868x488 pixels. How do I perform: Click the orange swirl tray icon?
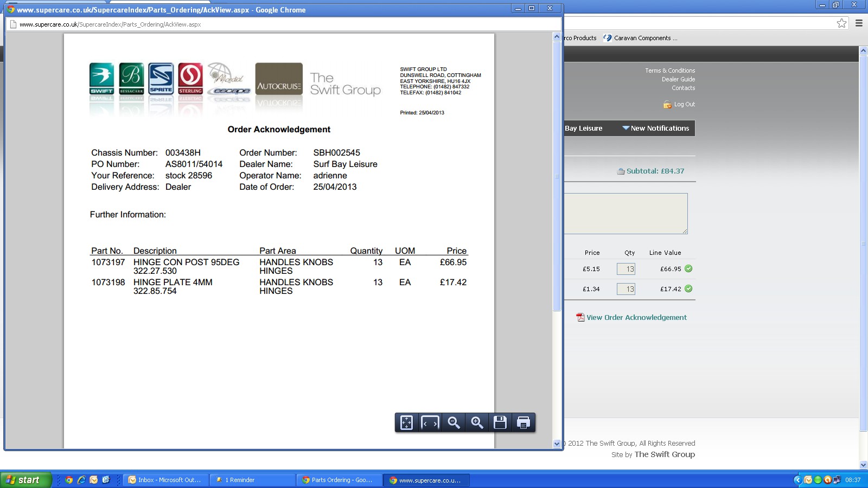[827, 480]
